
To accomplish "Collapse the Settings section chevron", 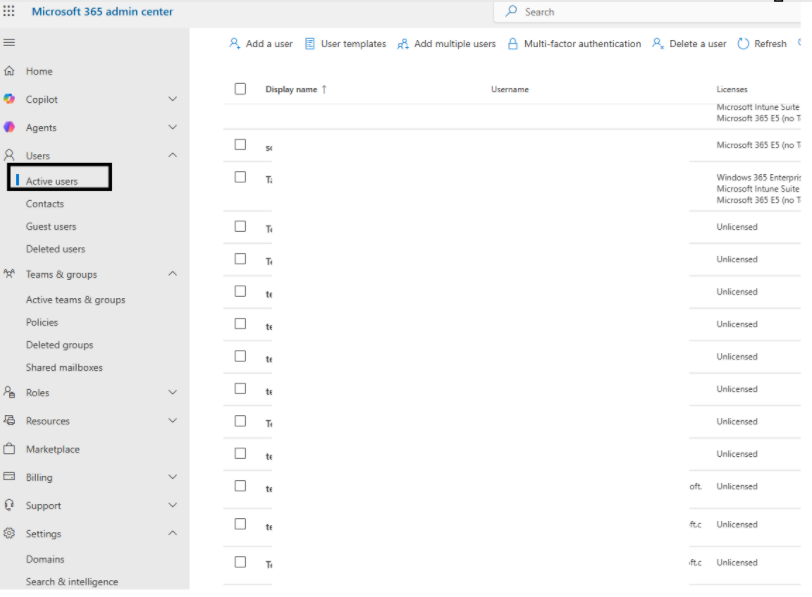I will (x=173, y=533).
